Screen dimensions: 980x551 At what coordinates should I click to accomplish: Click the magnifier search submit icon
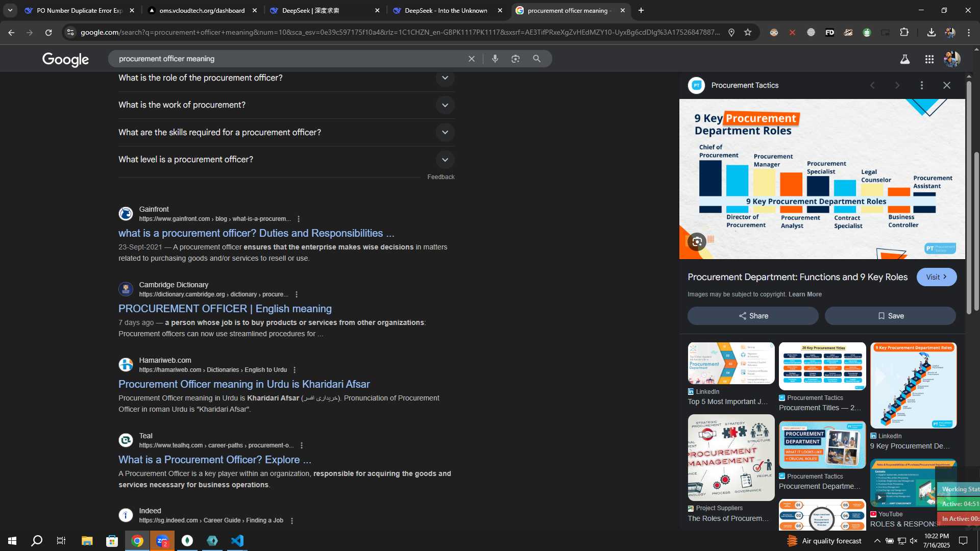coord(536,59)
